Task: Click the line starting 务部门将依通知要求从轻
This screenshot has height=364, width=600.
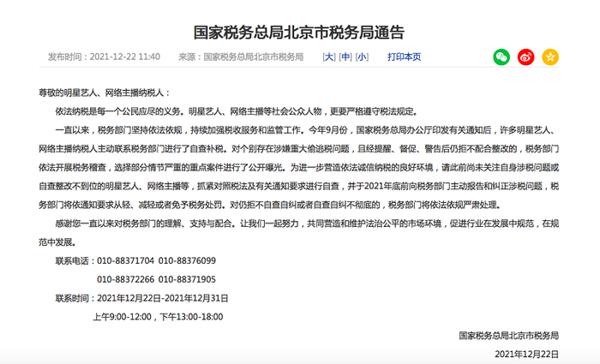Action: pos(270,205)
